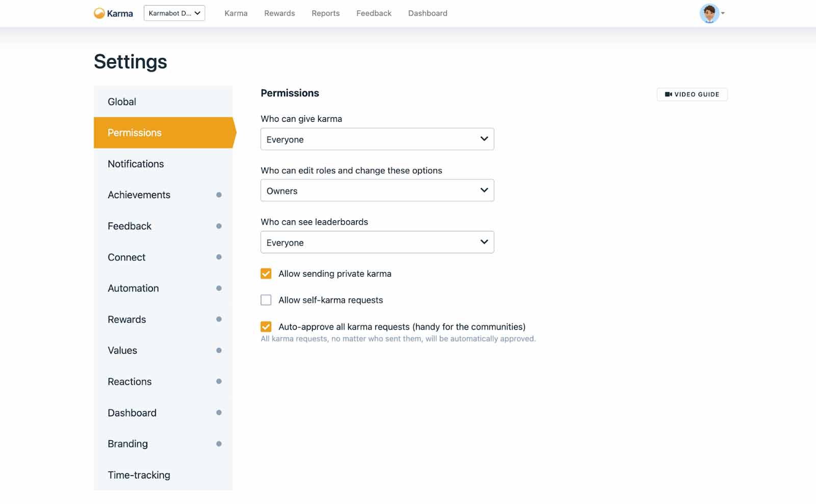Switch to the Reports navigation item
The width and height of the screenshot is (816, 504).
pyautogui.click(x=325, y=13)
